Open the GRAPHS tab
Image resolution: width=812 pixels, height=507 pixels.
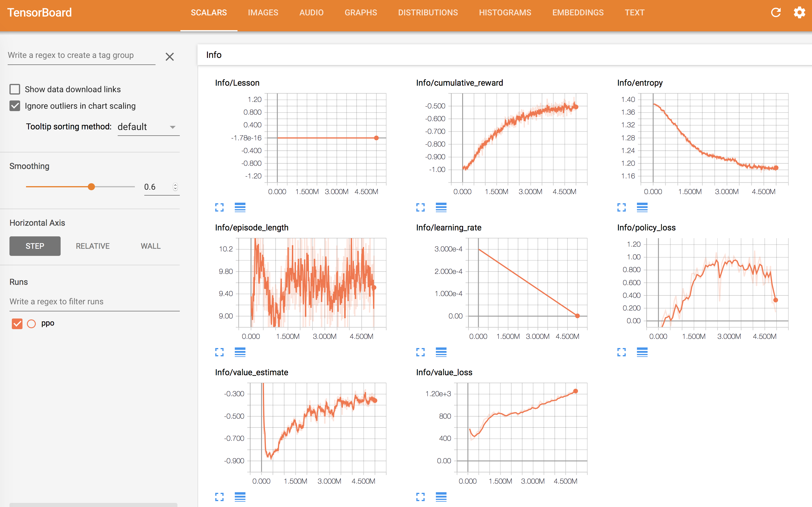pyautogui.click(x=360, y=13)
